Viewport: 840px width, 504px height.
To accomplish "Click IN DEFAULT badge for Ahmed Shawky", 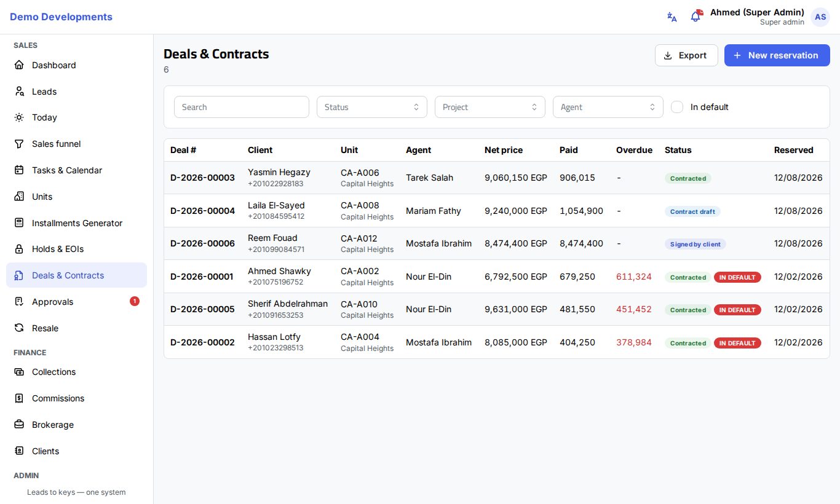I will pos(737,277).
